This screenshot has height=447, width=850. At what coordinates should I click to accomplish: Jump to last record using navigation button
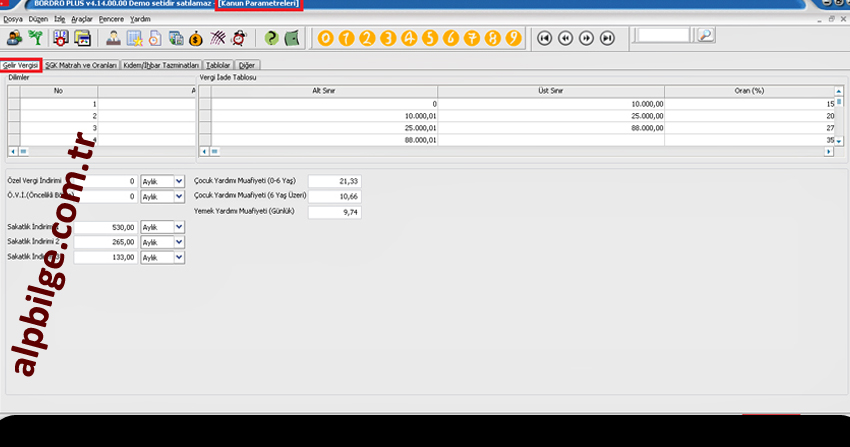(608, 38)
